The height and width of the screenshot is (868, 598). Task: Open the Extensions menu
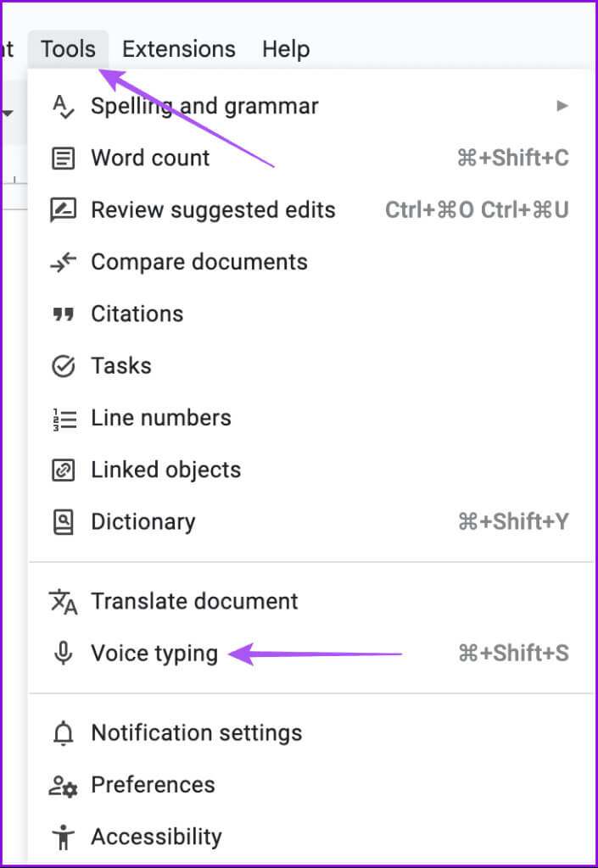point(178,49)
